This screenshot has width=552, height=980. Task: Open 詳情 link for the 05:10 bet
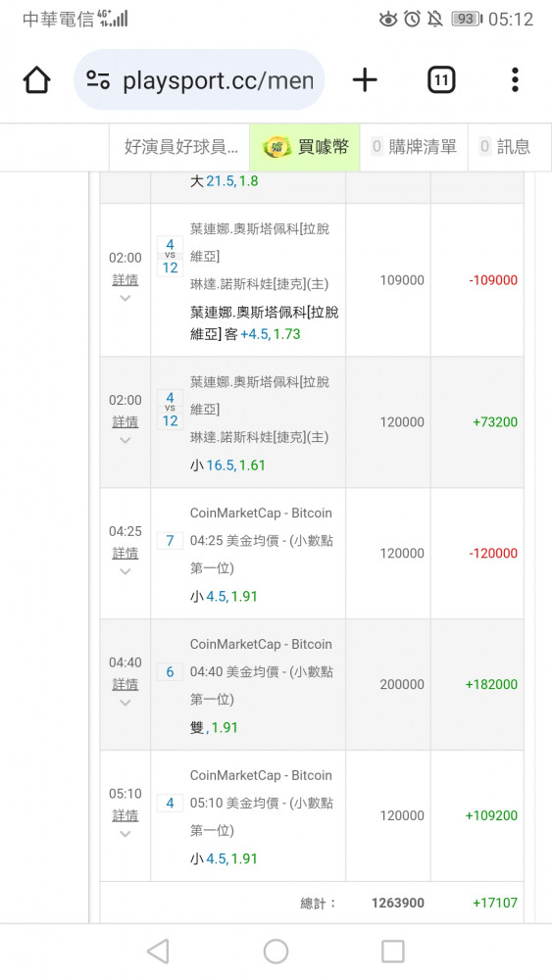(x=125, y=815)
